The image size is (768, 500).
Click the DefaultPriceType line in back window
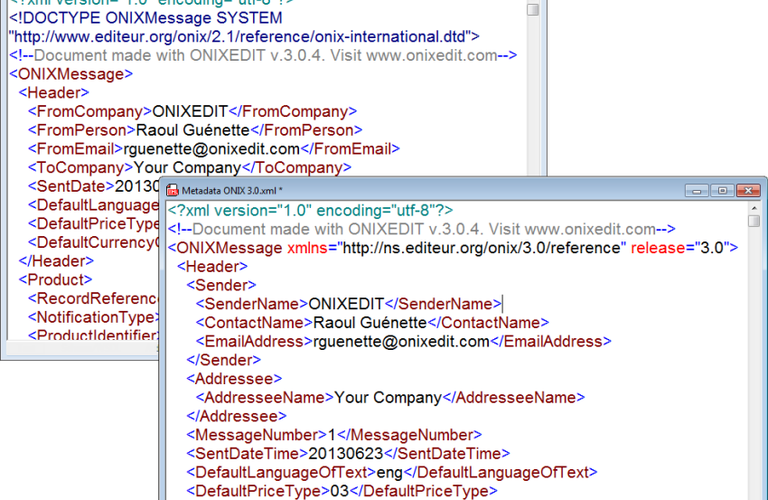[x=93, y=224]
